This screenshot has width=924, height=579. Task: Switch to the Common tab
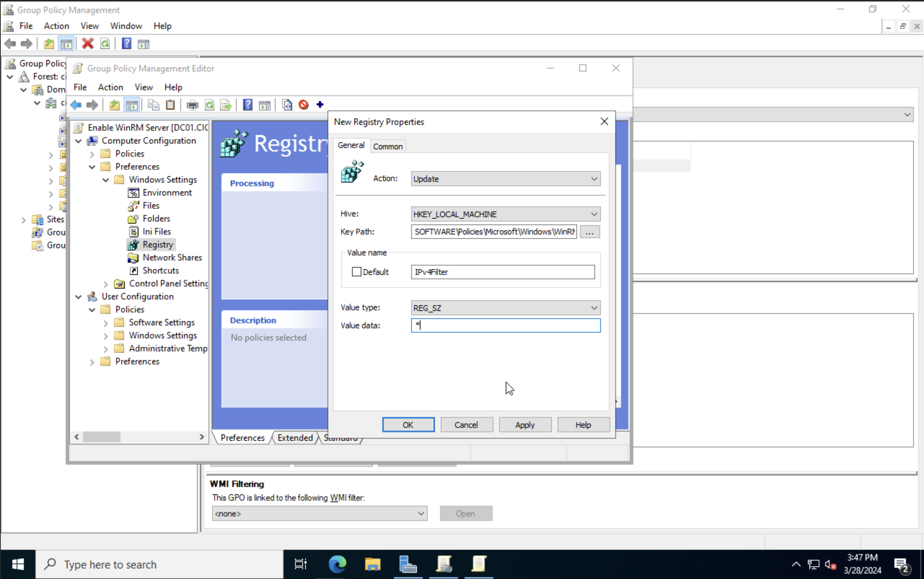388,146
